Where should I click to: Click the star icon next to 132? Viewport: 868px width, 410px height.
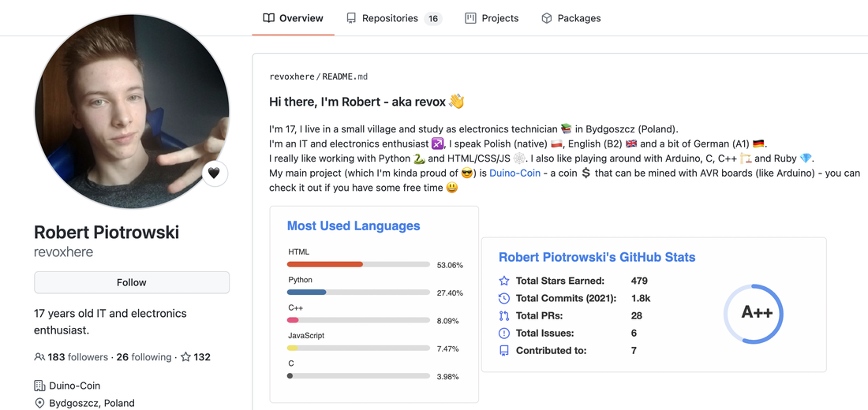(186, 357)
